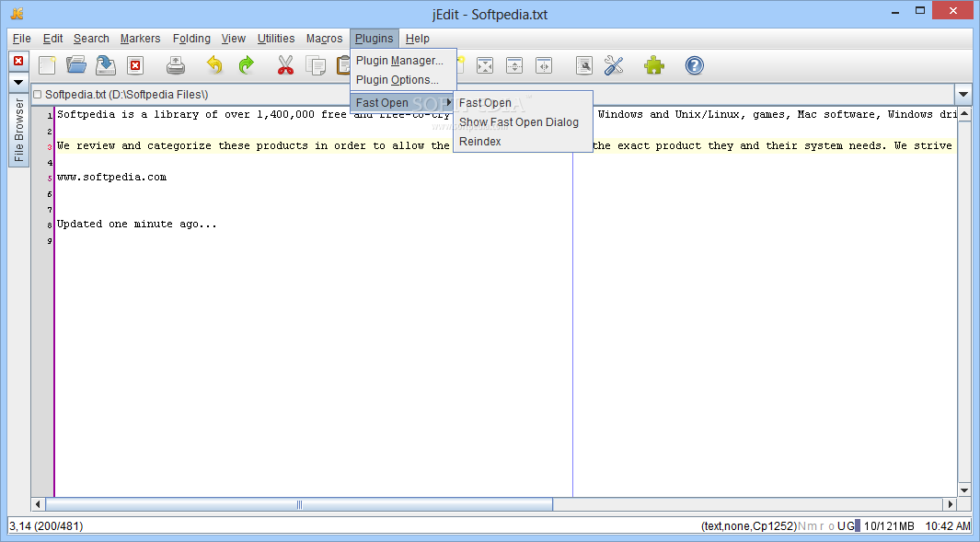Open buffer options with the page-wrench icon
980x542 pixels.
[583, 65]
